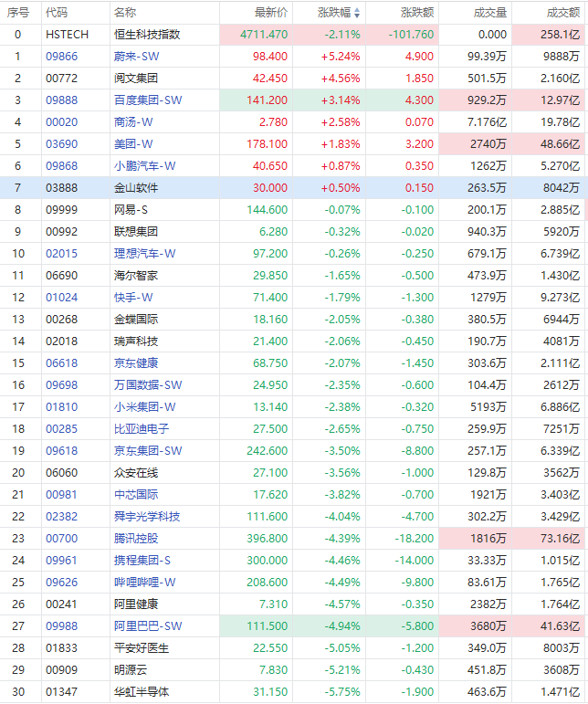Click index price 4711.470
The width and height of the screenshot is (588, 704).
point(264,35)
